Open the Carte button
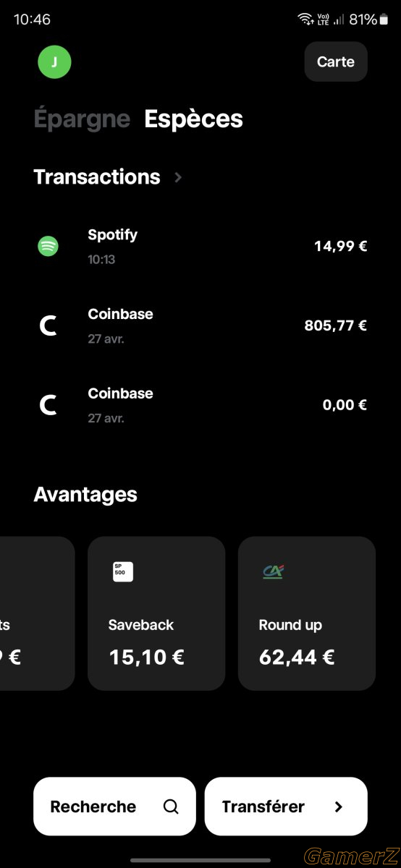 pyautogui.click(x=336, y=61)
